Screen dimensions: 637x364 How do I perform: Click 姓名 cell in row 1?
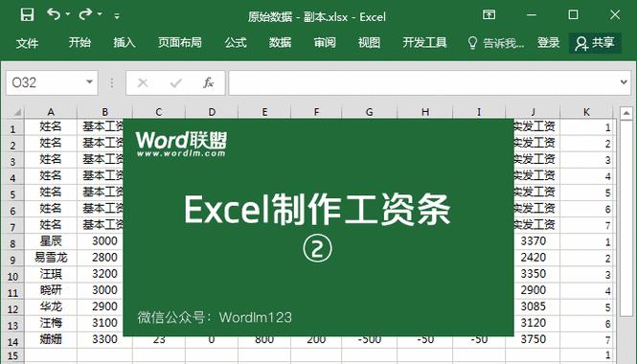click(x=51, y=126)
